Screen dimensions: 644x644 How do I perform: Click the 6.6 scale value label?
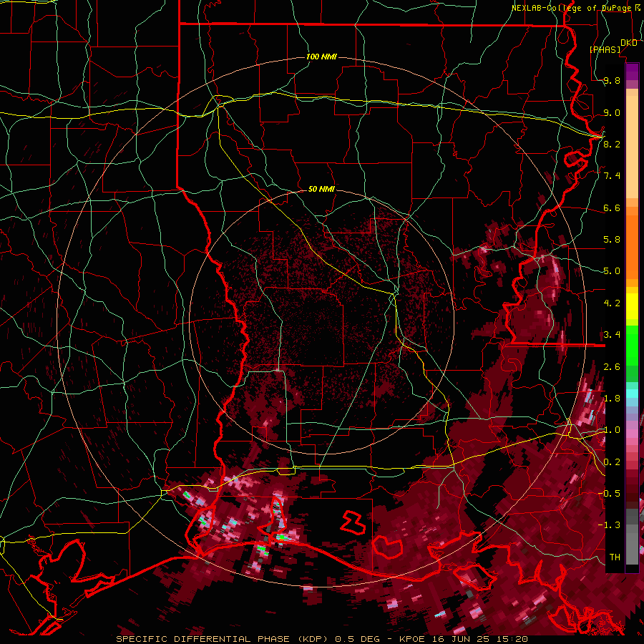pyautogui.click(x=612, y=208)
